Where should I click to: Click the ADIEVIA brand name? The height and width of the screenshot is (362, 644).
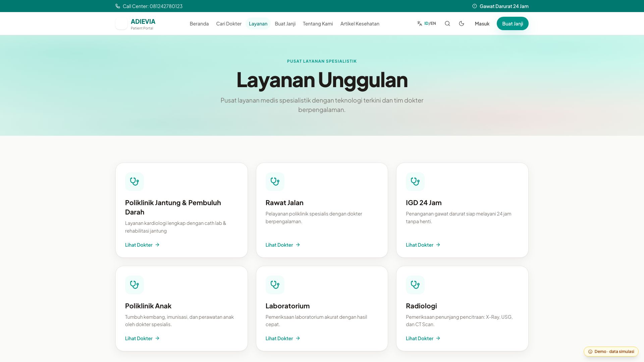point(143,21)
